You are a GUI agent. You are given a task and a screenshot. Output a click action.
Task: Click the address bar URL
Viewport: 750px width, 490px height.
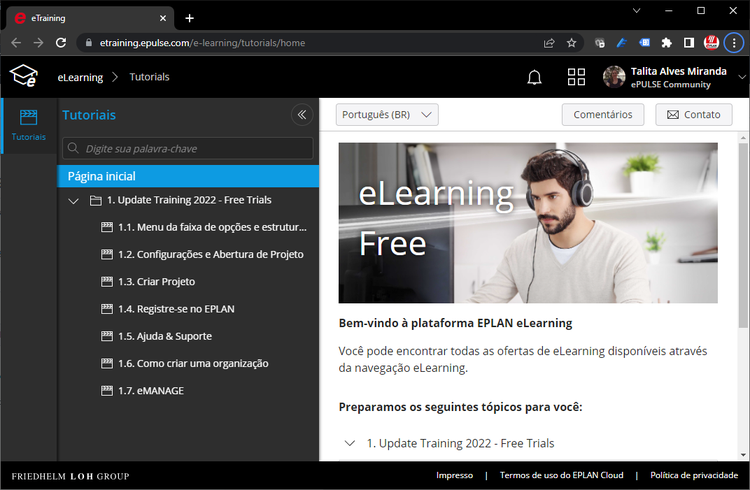[202, 43]
